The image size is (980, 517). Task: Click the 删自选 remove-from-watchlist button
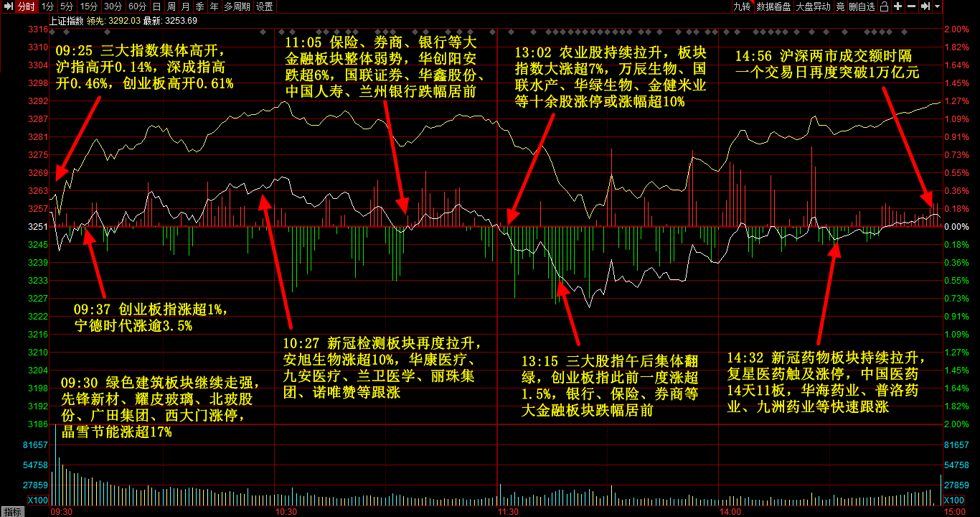point(862,6)
